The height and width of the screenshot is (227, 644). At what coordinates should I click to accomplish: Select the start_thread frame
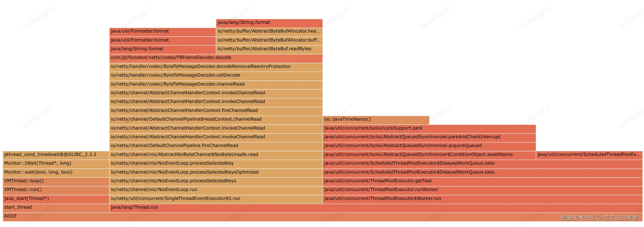(x=56, y=208)
